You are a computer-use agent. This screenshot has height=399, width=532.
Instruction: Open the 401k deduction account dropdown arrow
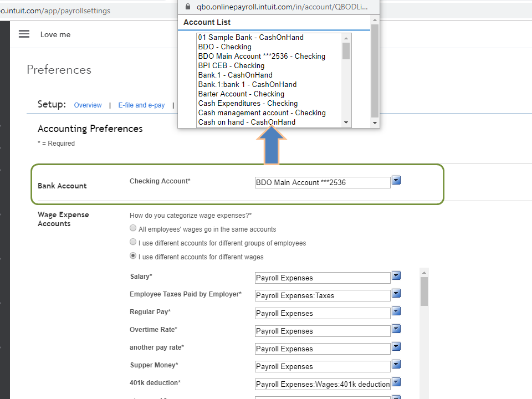[x=396, y=382]
